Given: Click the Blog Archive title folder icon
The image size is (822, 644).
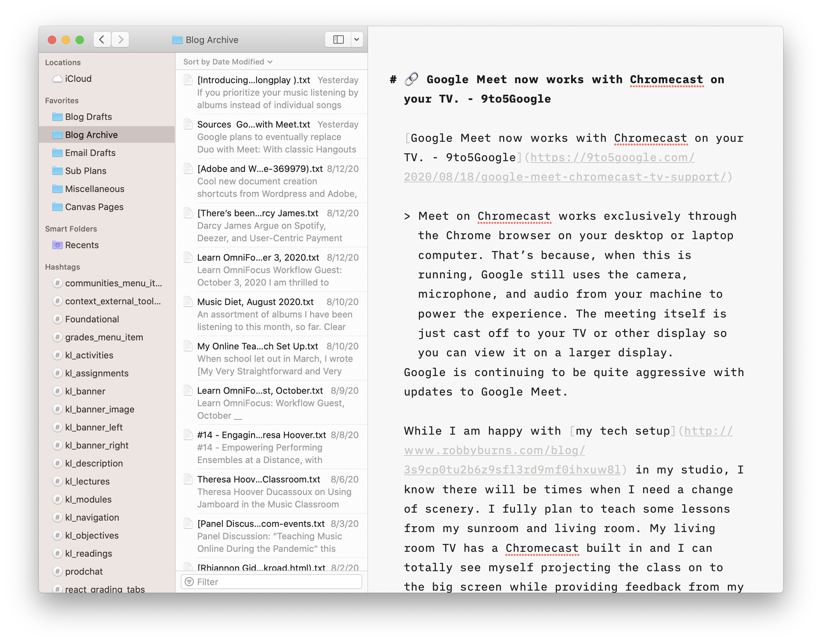Looking at the screenshot, I should point(177,40).
